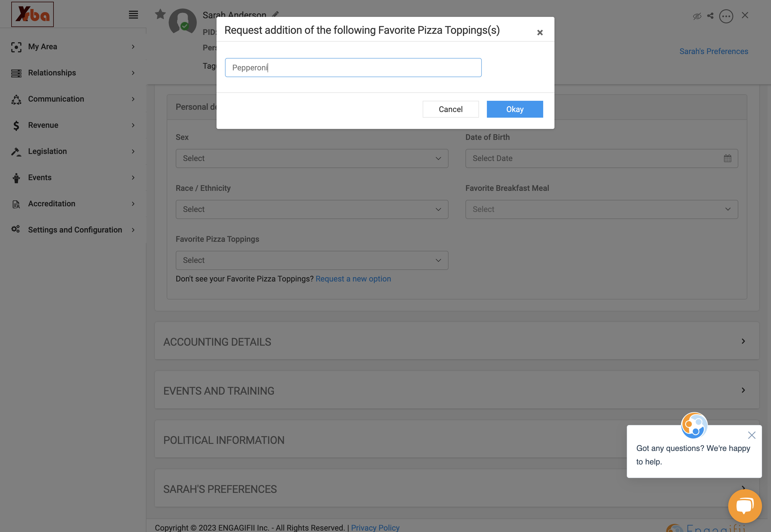Cancel the topping request
This screenshot has height=532, width=771.
451,109
